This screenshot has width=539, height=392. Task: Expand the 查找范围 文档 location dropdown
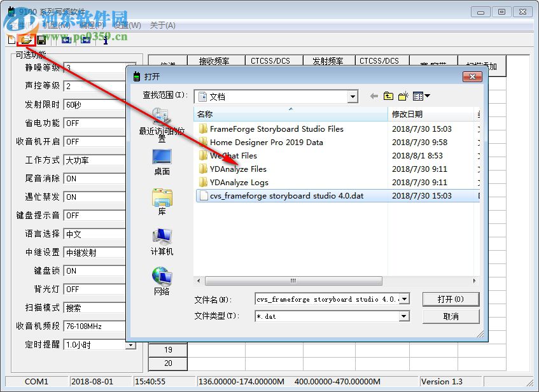click(x=353, y=97)
